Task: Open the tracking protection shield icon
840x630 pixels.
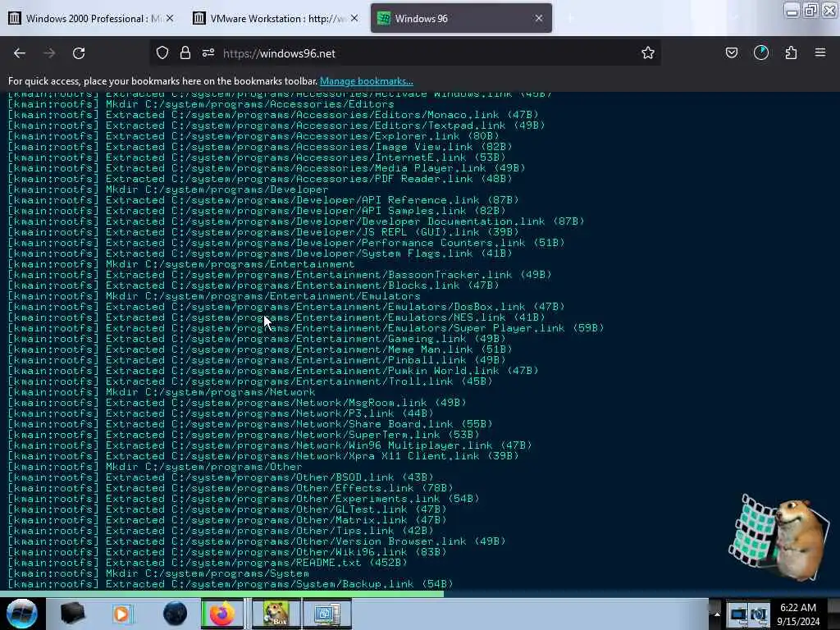Action: click(x=162, y=53)
